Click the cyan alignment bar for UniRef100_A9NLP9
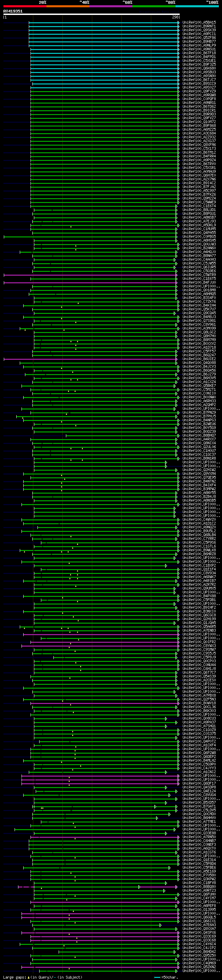This screenshot has height=980, width=222. (104, 45)
